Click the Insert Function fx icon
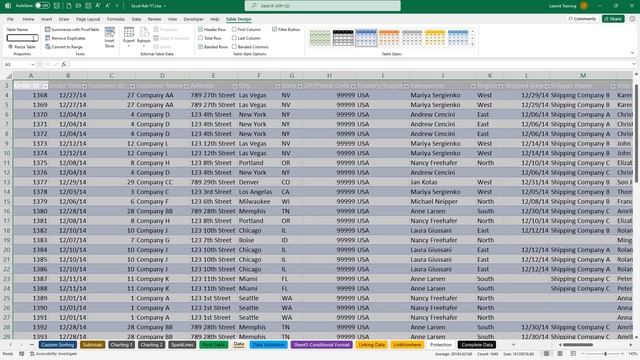Image resolution: width=640 pixels, height=360 pixels. [x=64, y=64]
